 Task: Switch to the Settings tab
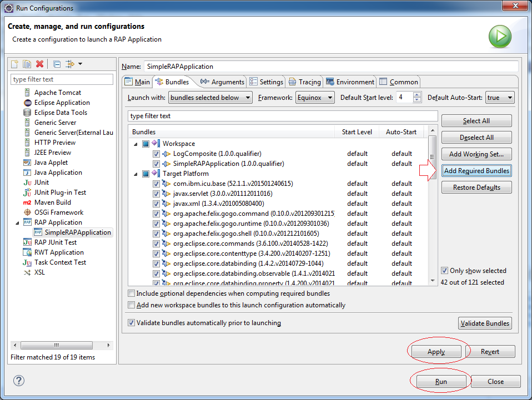coord(267,82)
